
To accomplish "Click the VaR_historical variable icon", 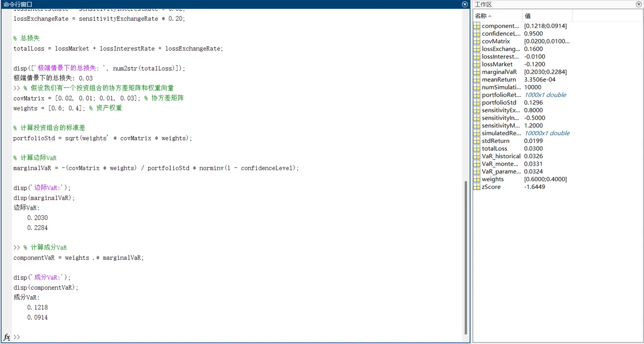I will (477, 156).
